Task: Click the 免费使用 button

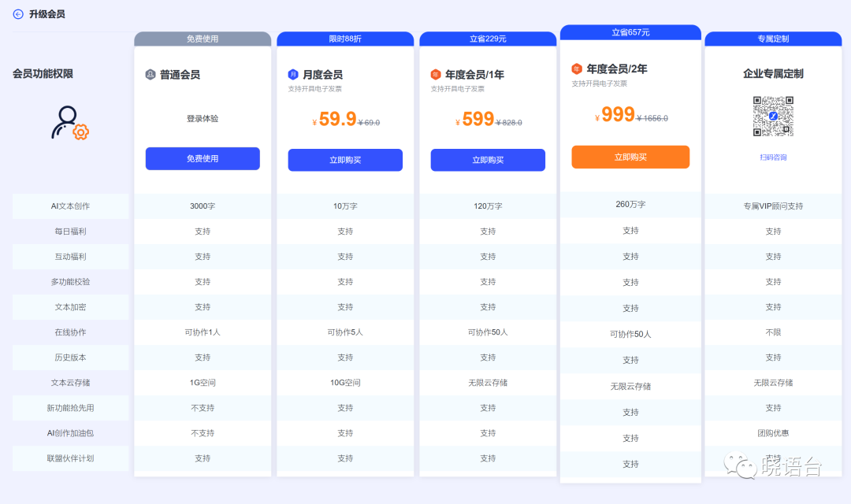Action: click(x=203, y=158)
